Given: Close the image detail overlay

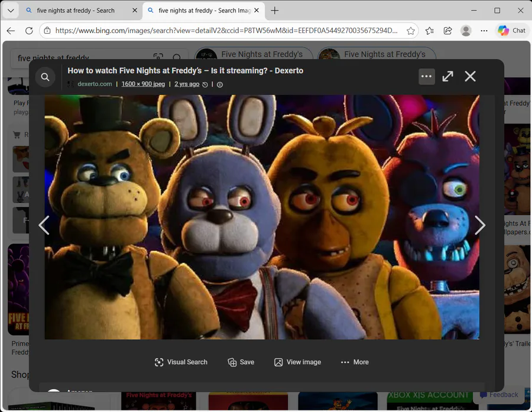Looking at the screenshot, I should coord(471,76).
